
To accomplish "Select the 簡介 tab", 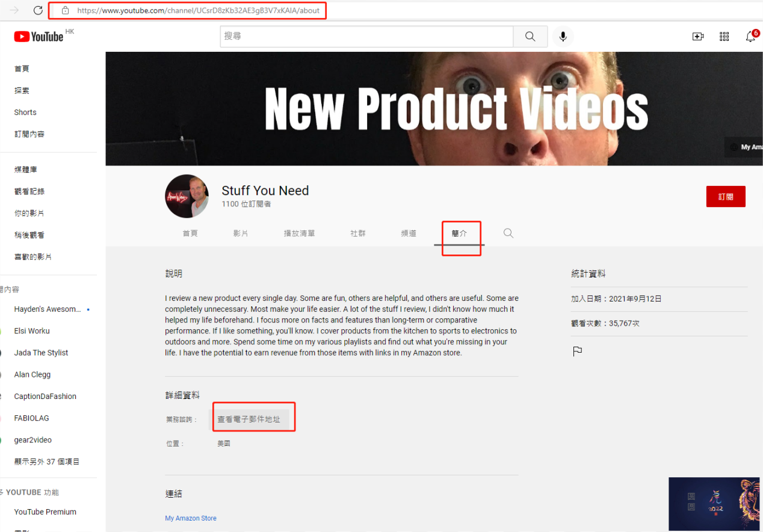I will click(x=459, y=234).
